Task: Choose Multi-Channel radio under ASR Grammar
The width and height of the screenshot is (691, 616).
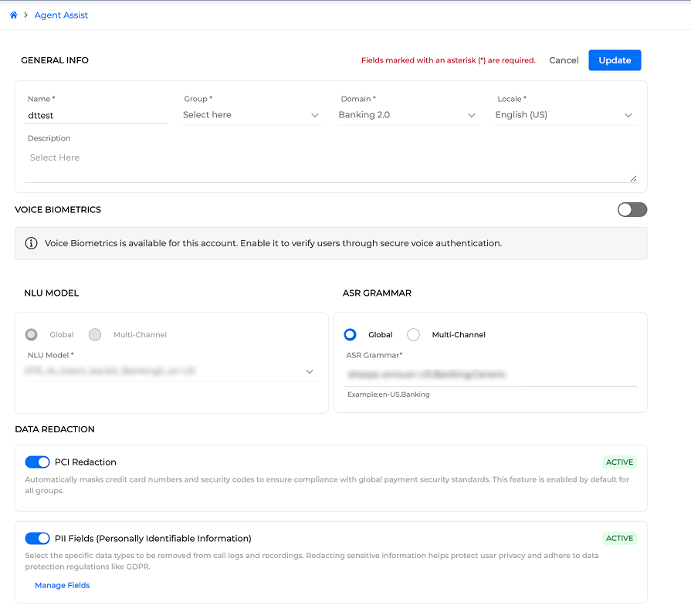Action: (413, 334)
